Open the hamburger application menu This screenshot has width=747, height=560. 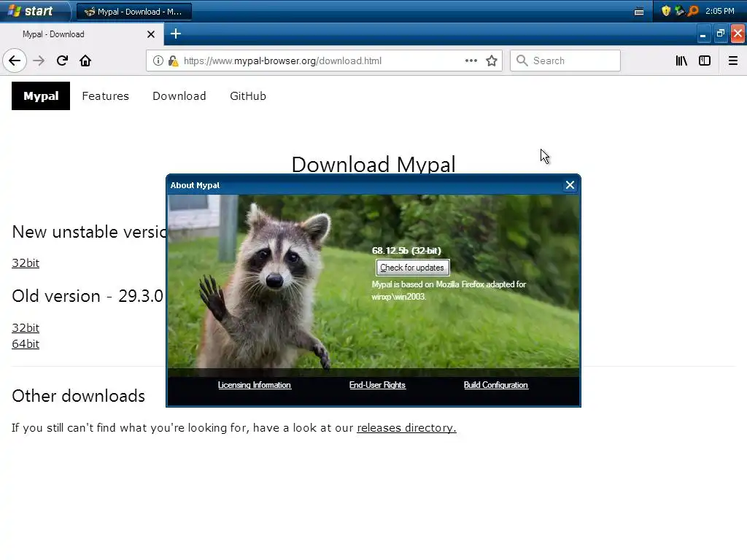(x=732, y=61)
